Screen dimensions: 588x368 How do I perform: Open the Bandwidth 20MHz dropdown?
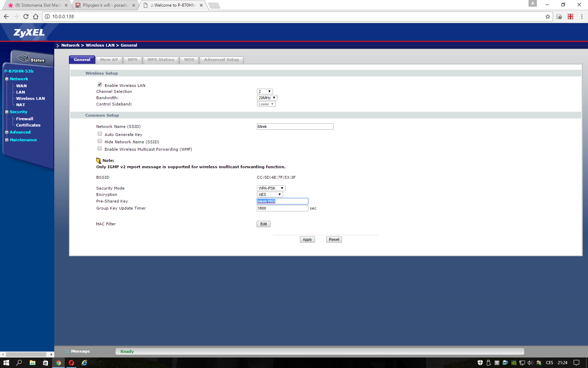click(x=267, y=98)
